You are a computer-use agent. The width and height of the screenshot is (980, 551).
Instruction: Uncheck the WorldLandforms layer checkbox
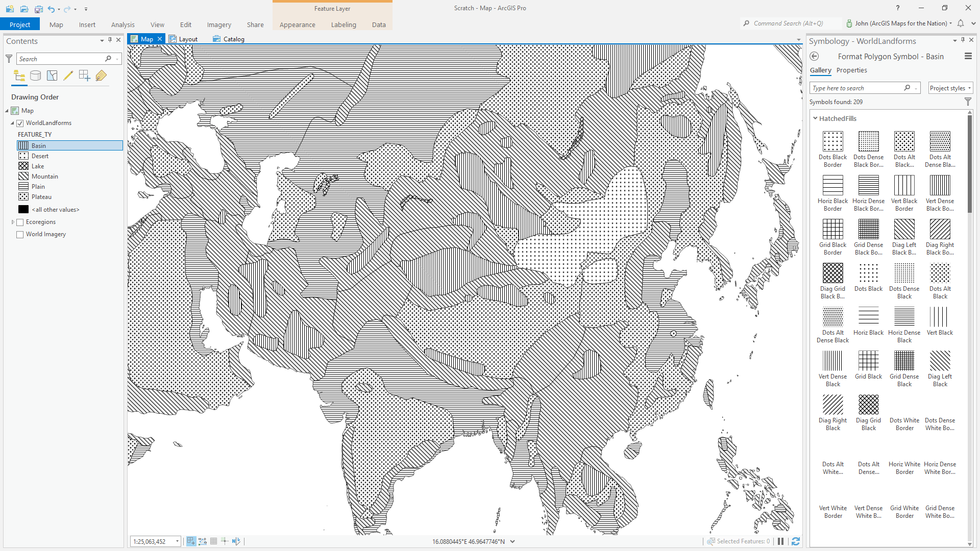[x=20, y=123]
